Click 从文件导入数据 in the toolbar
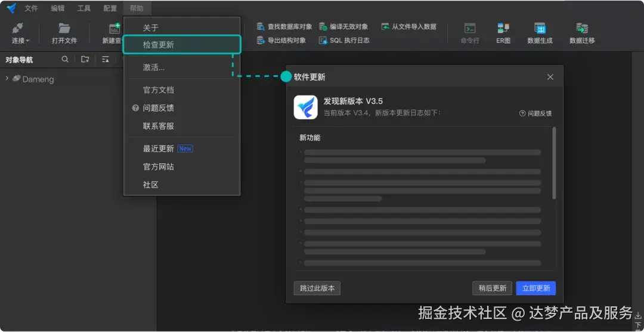The width and height of the screenshot is (644, 332). click(x=408, y=27)
